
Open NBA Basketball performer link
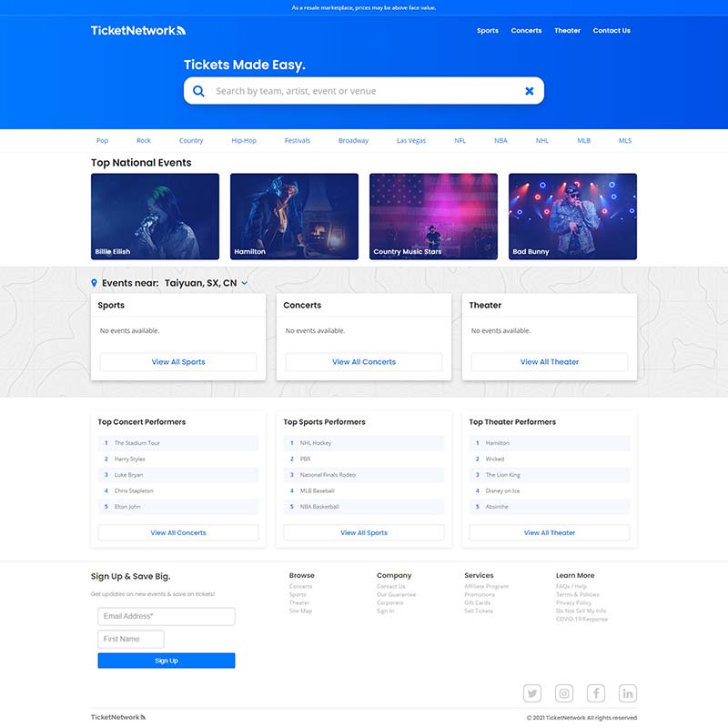(319, 507)
